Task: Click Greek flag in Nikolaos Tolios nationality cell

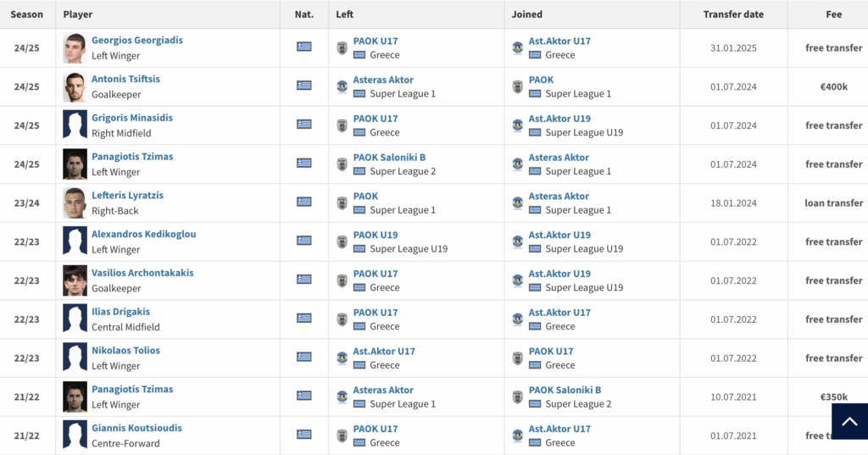Action: [x=304, y=357]
